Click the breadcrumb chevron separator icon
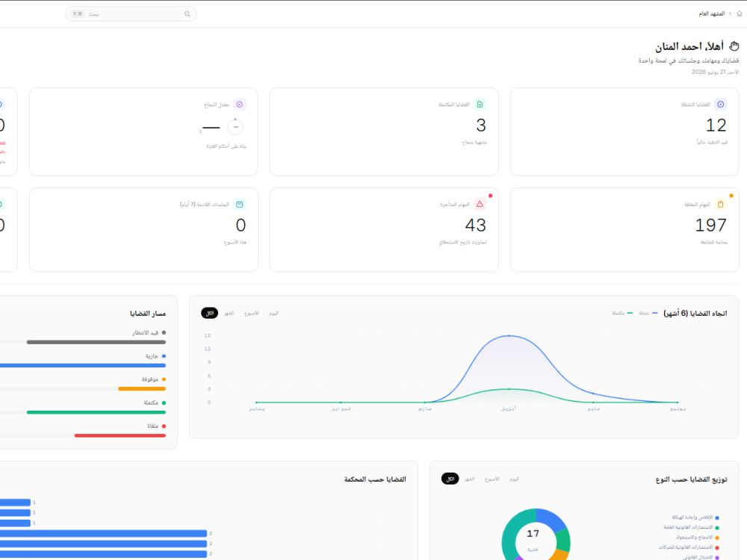Viewport: 747px width, 560px height. click(730, 13)
